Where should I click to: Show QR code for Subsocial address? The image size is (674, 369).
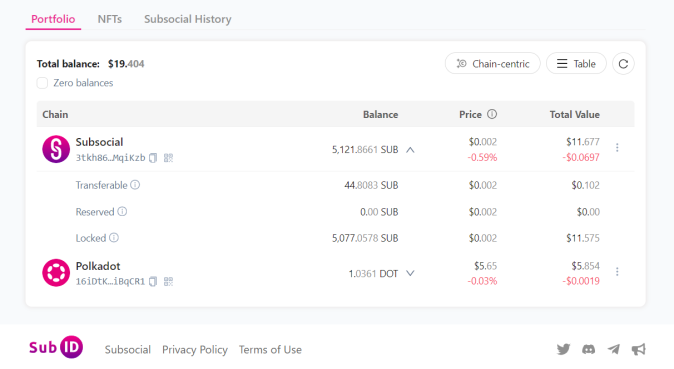168,158
